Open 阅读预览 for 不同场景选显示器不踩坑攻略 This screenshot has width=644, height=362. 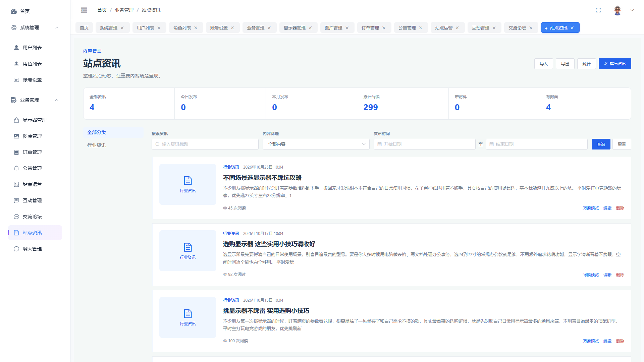coord(590,208)
